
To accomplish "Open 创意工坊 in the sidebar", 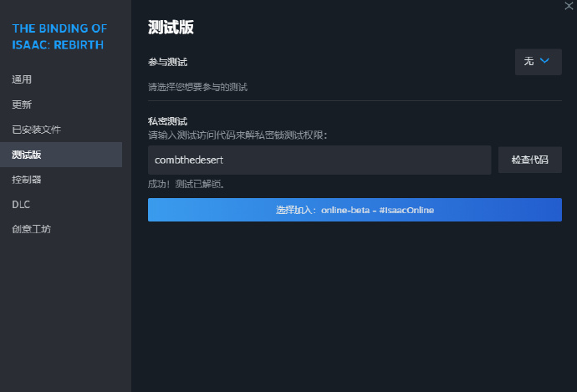I will pos(31,229).
